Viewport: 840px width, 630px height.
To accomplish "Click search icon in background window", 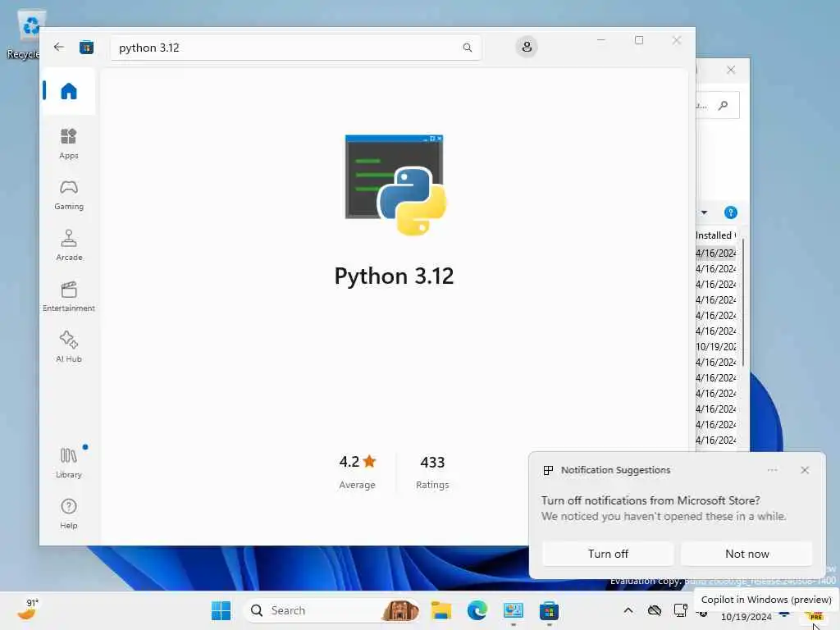I will click(724, 105).
